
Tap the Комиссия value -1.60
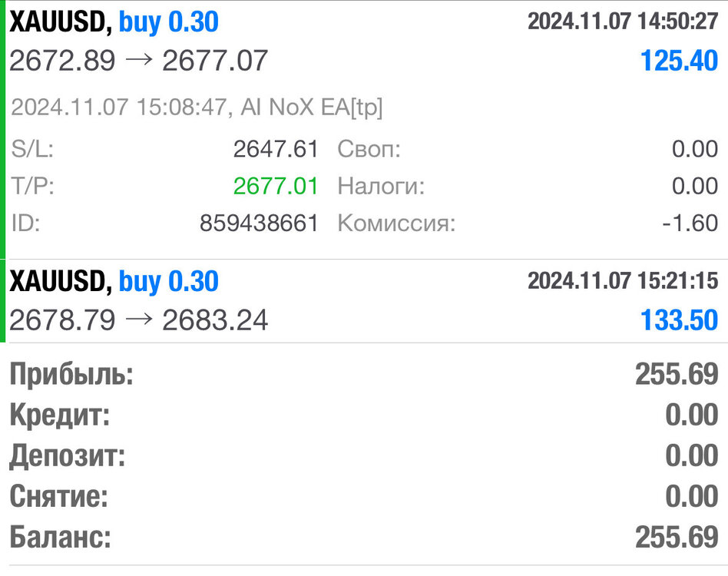690,223
